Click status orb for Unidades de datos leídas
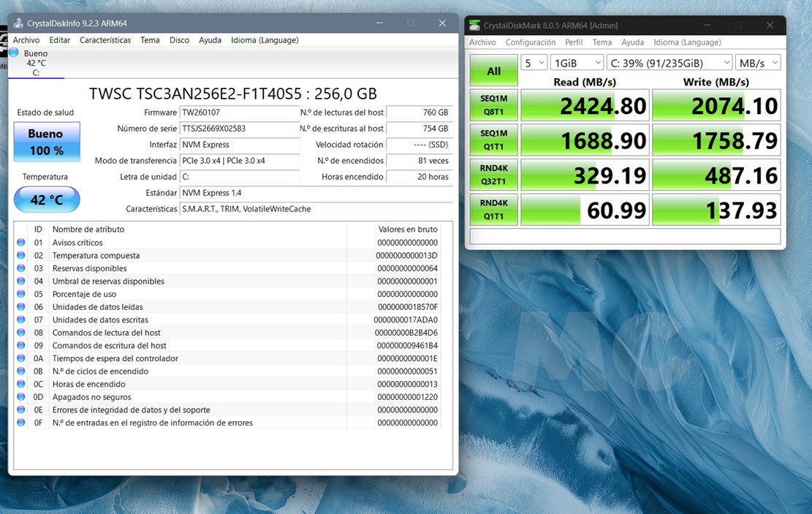The image size is (812, 514). 20,307
